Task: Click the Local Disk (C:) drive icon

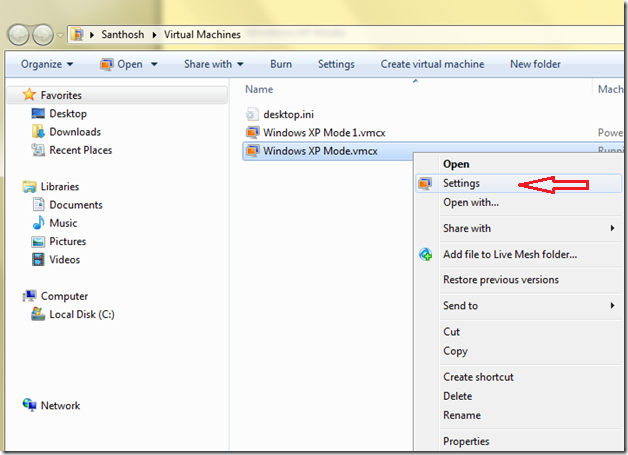Action: tap(39, 314)
